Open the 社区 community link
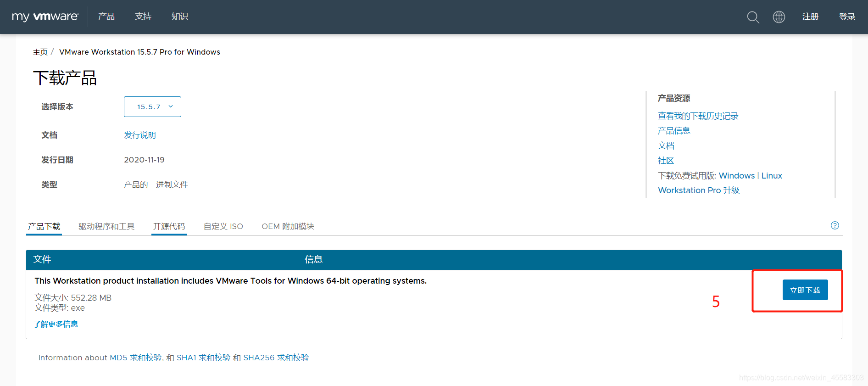The height and width of the screenshot is (386, 868). pyautogui.click(x=666, y=161)
